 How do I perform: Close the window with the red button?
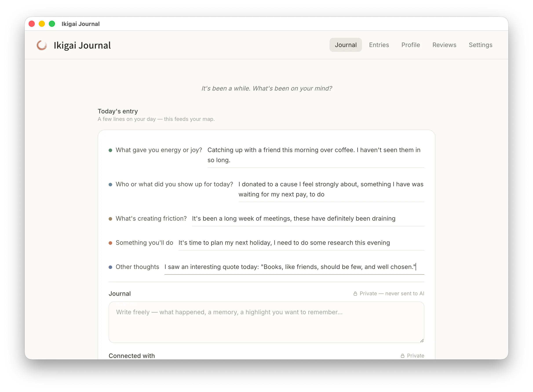click(32, 24)
